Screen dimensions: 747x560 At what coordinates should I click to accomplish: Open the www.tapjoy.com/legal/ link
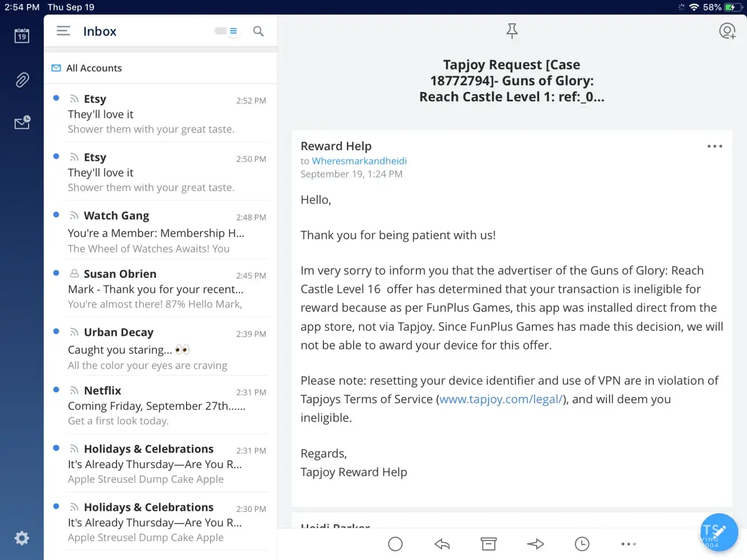point(501,399)
